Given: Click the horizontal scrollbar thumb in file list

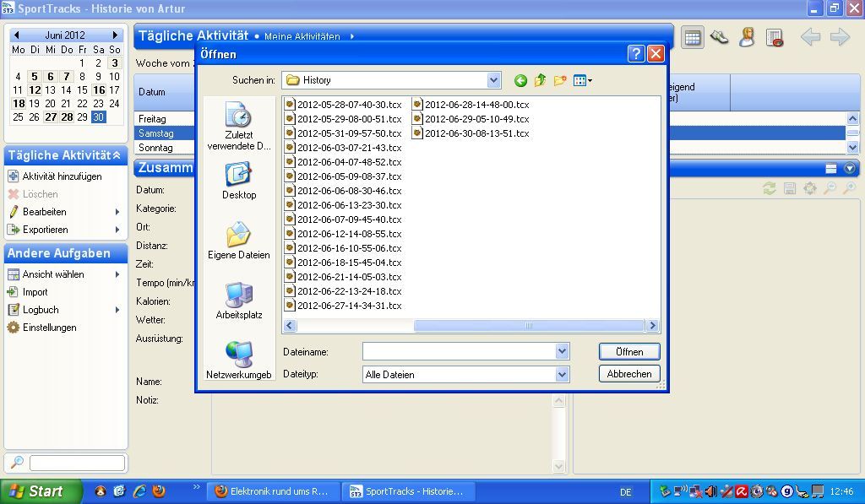Looking at the screenshot, I should tap(529, 326).
